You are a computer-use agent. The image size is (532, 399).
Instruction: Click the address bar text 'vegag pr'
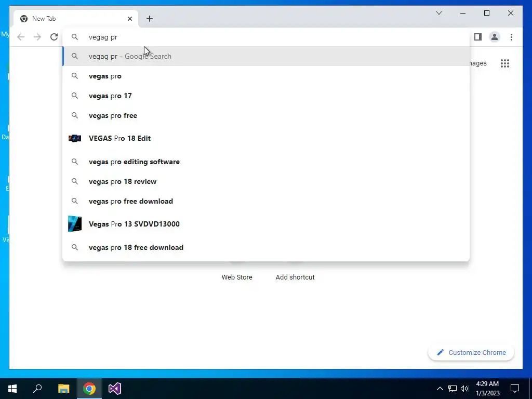pos(103,37)
